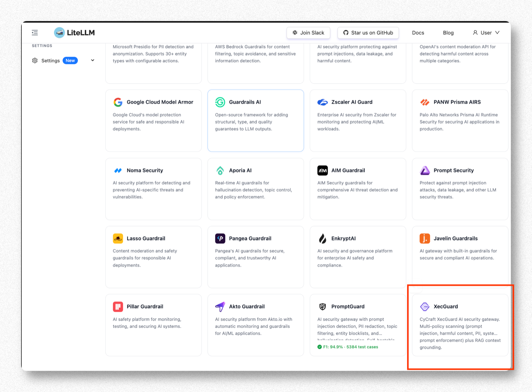Click the Microsoft Presidio description text
Screen dimensions: 532x392
point(153,54)
